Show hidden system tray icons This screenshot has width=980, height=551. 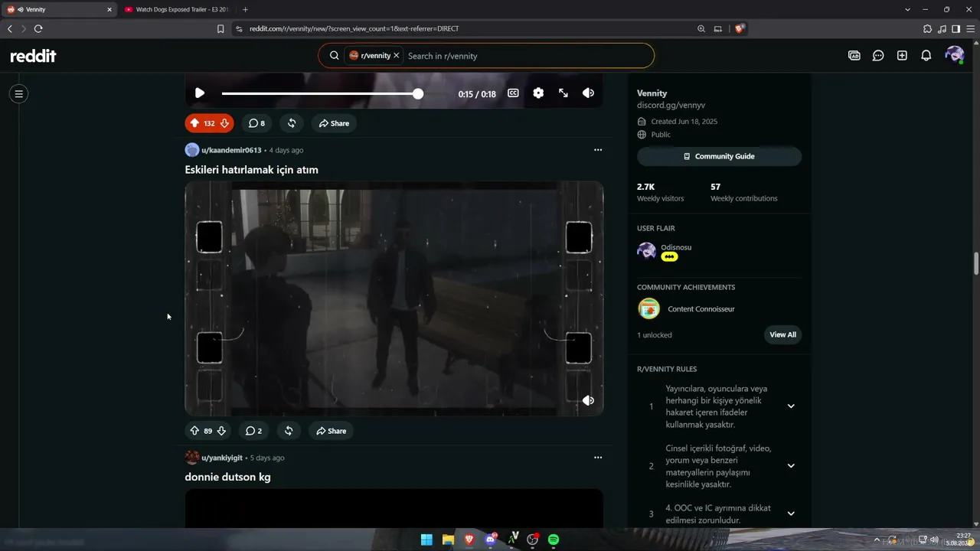click(x=877, y=540)
